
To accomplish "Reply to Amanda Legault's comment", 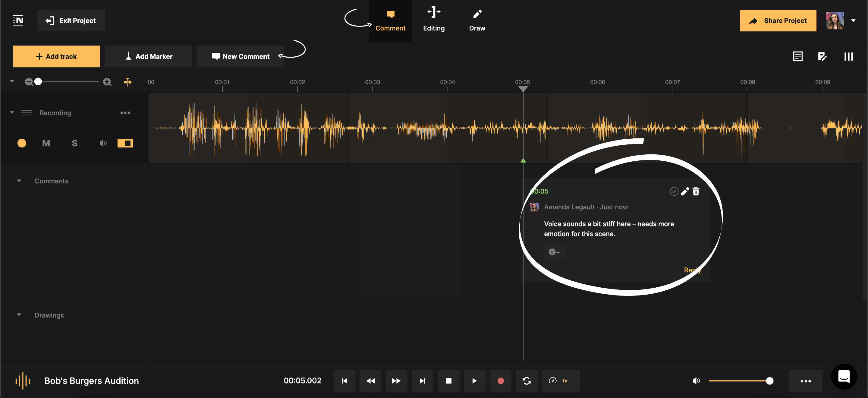I will 692,270.
